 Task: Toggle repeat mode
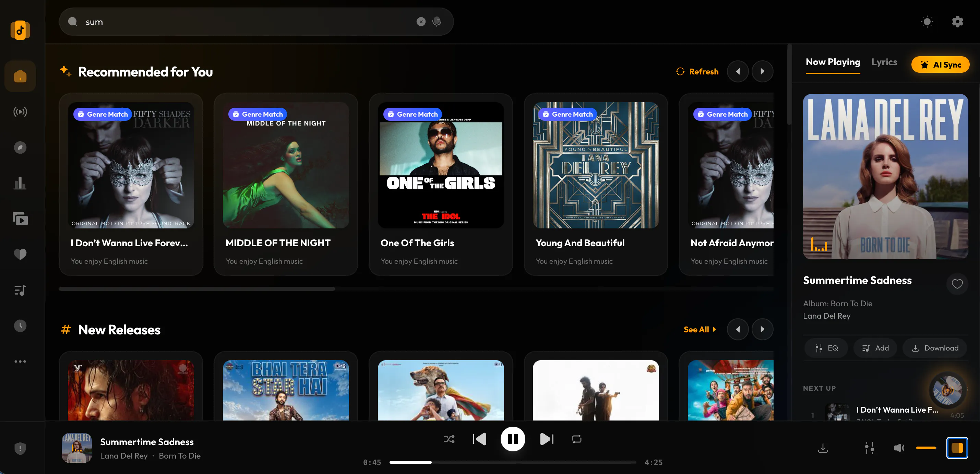pyautogui.click(x=576, y=439)
